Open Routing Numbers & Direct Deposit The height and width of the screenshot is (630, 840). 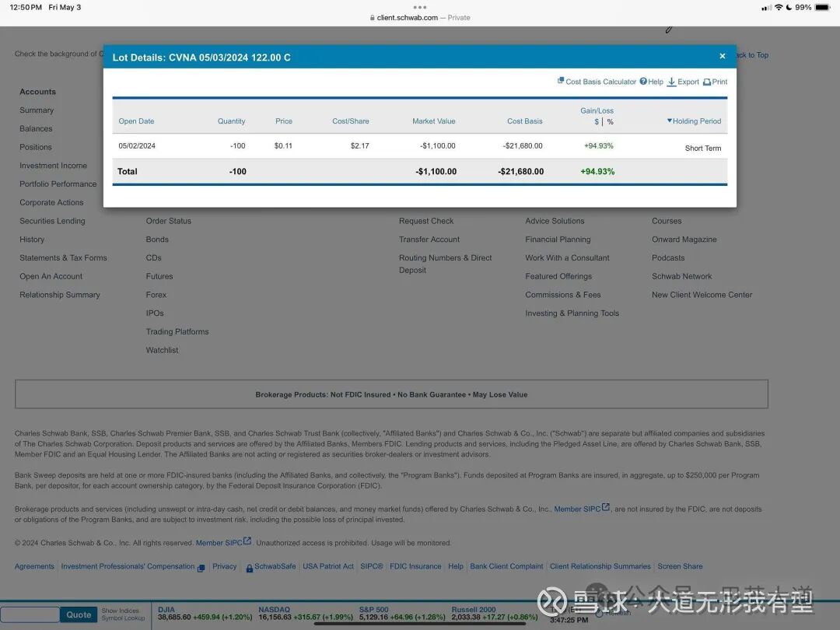[445, 264]
